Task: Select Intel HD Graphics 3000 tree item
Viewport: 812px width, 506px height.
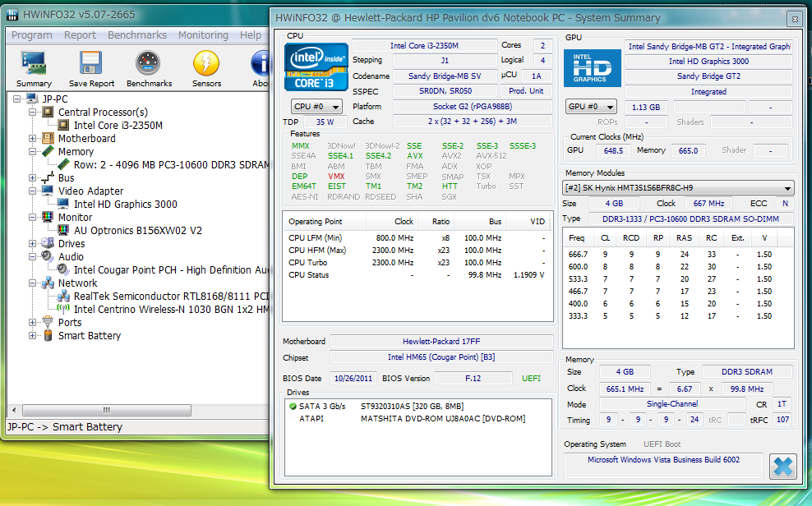Action: click(x=125, y=205)
